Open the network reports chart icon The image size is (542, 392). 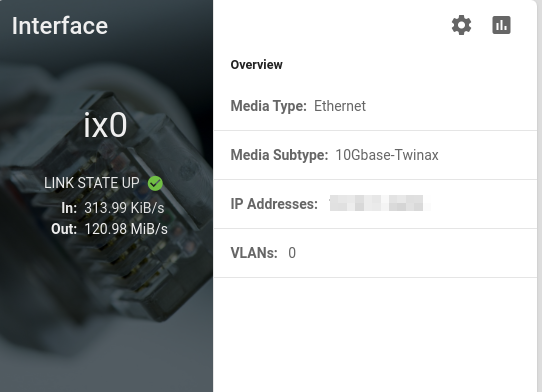coord(501,25)
